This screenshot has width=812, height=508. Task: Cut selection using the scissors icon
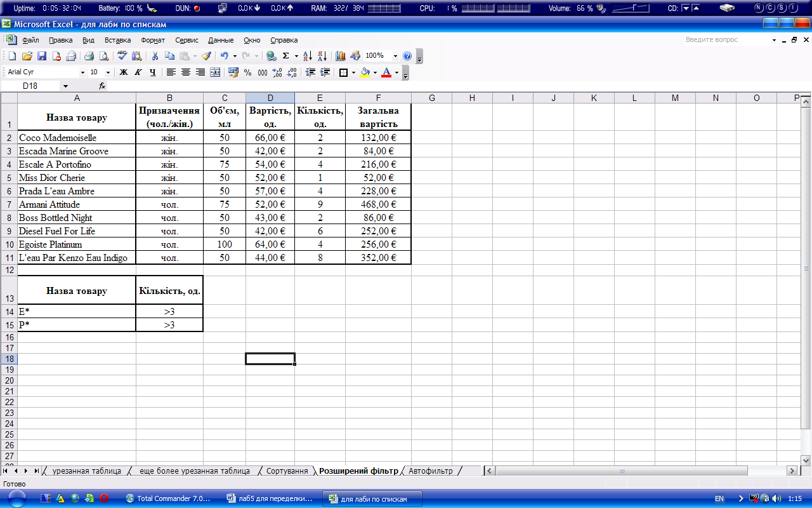155,56
